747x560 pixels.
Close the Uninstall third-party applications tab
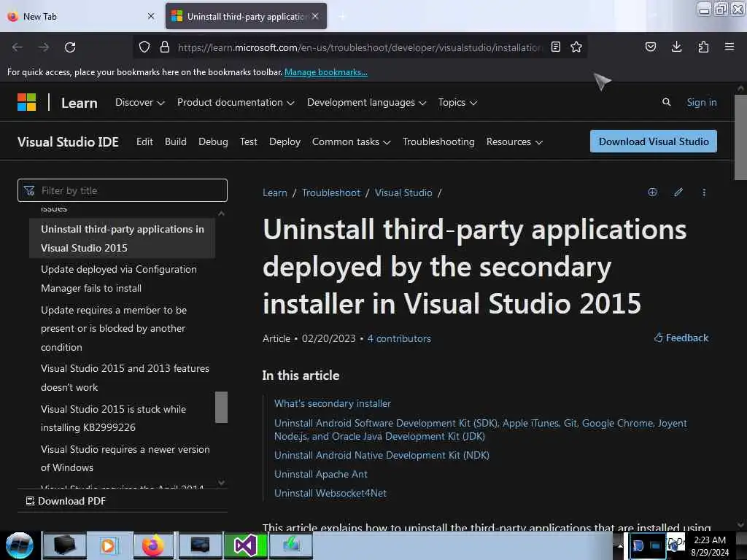(x=315, y=16)
